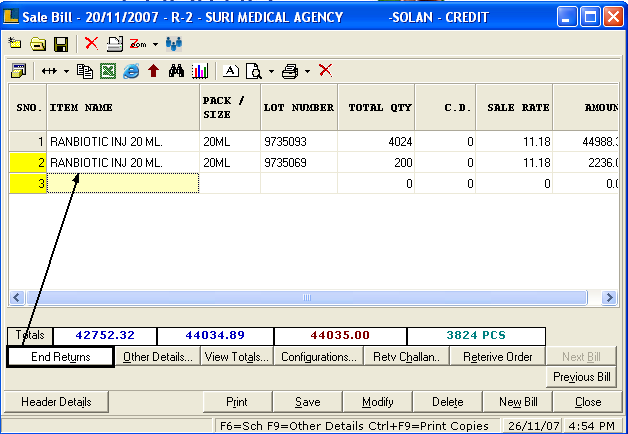Click the red X delete icon in top toolbar
The height and width of the screenshot is (434, 628).
coord(91,43)
